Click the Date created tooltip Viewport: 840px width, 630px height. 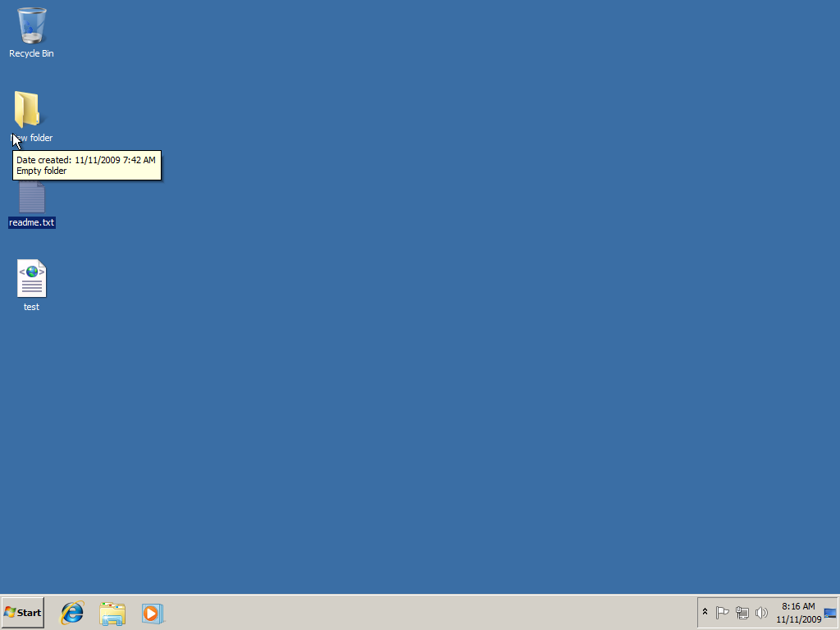(x=87, y=166)
